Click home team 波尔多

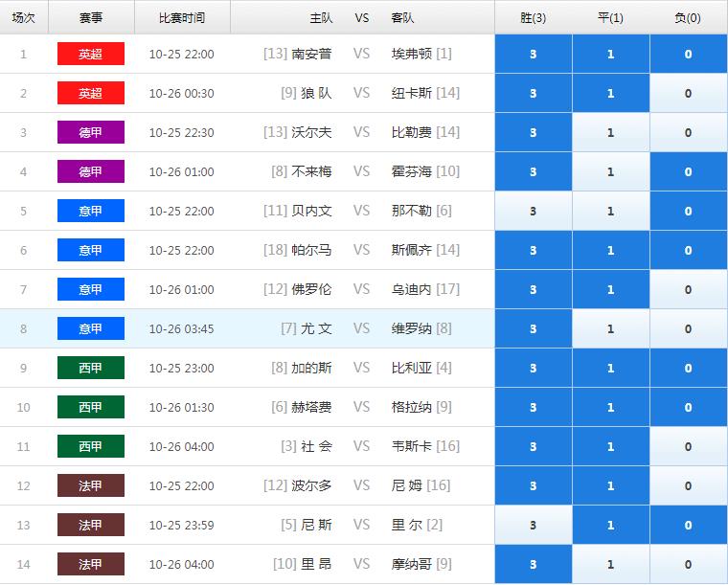pyautogui.click(x=311, y=485)
